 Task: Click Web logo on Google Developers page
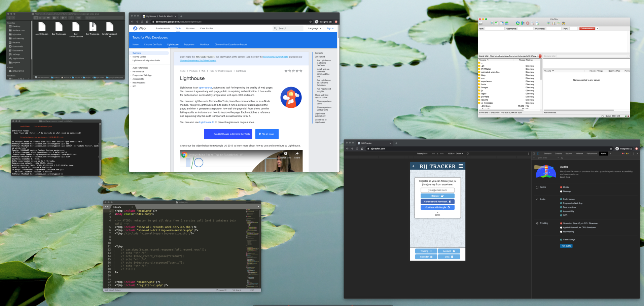139,28
